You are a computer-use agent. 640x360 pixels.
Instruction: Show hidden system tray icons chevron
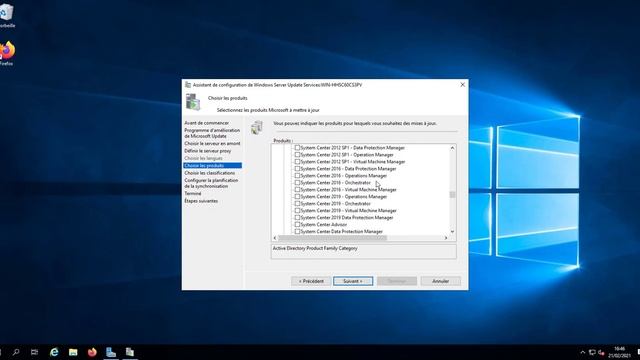(582, 352)
